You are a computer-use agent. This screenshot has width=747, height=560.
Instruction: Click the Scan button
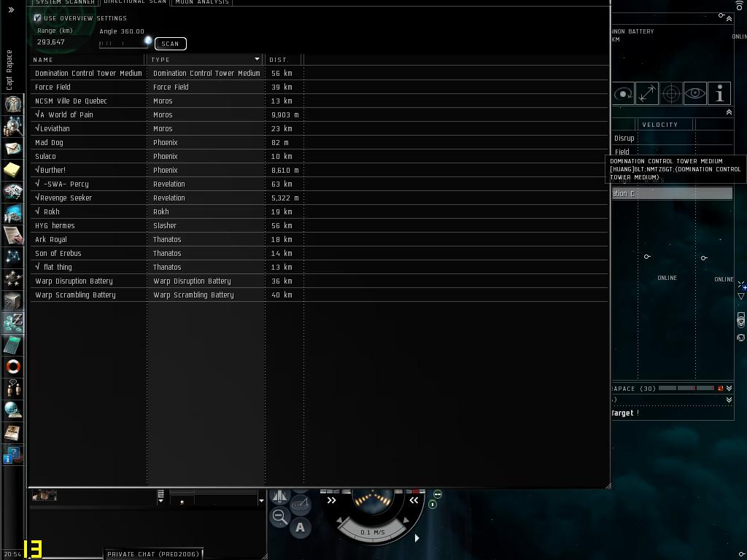(170, 44)
